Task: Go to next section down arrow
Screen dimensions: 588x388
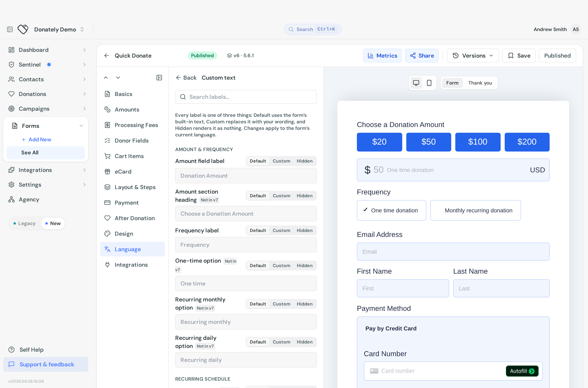Action: coord(118,78)
